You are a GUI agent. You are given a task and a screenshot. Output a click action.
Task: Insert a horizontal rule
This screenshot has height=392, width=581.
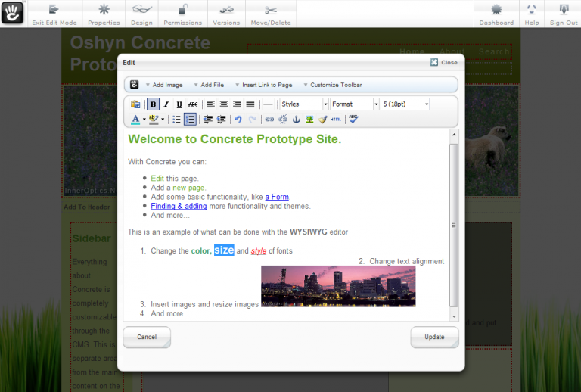268,104
